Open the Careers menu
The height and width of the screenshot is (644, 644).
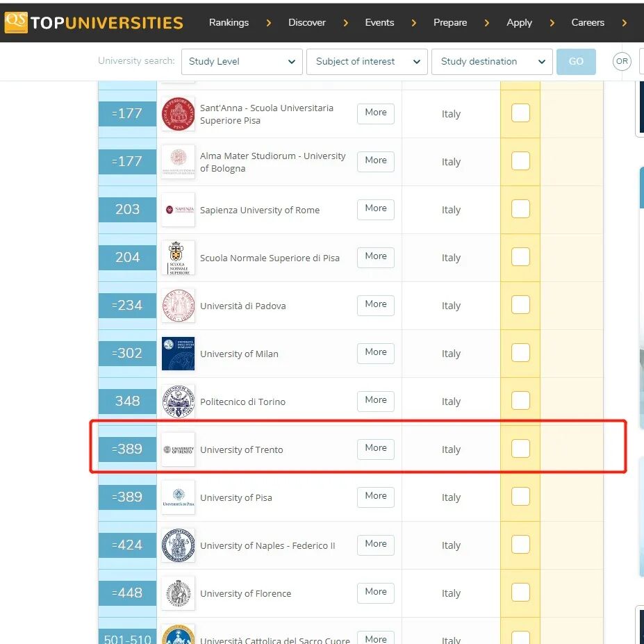[x=588, y=23]
